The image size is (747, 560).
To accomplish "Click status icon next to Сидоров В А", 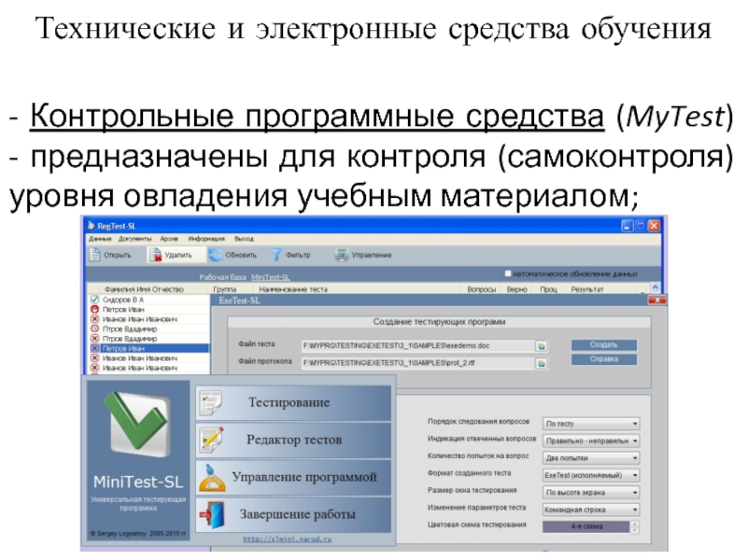I will 94,300.
